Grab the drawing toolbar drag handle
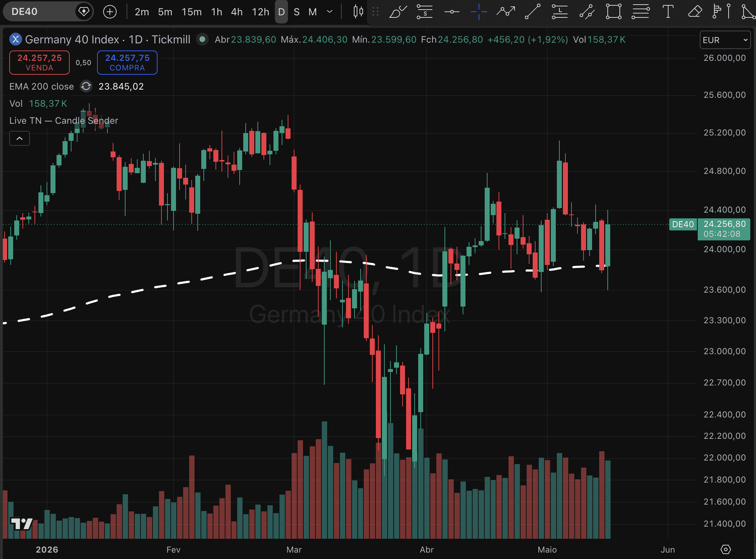 [x=375, y=12]
